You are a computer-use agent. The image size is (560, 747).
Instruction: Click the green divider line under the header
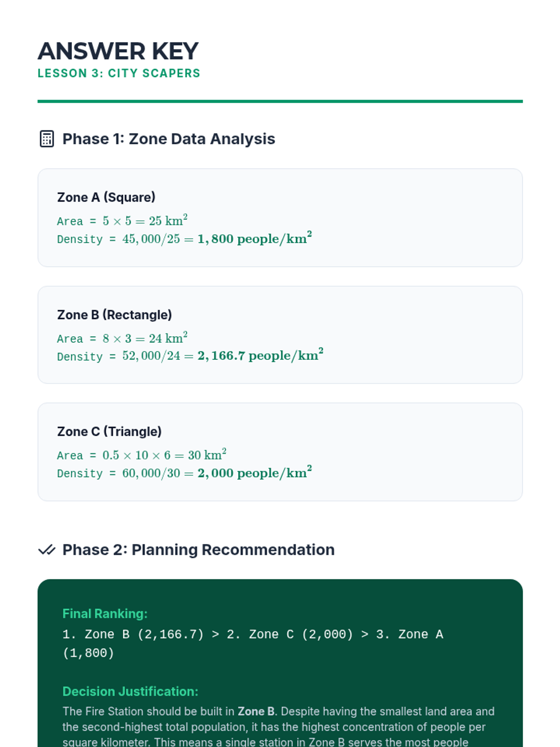point(280,101)
